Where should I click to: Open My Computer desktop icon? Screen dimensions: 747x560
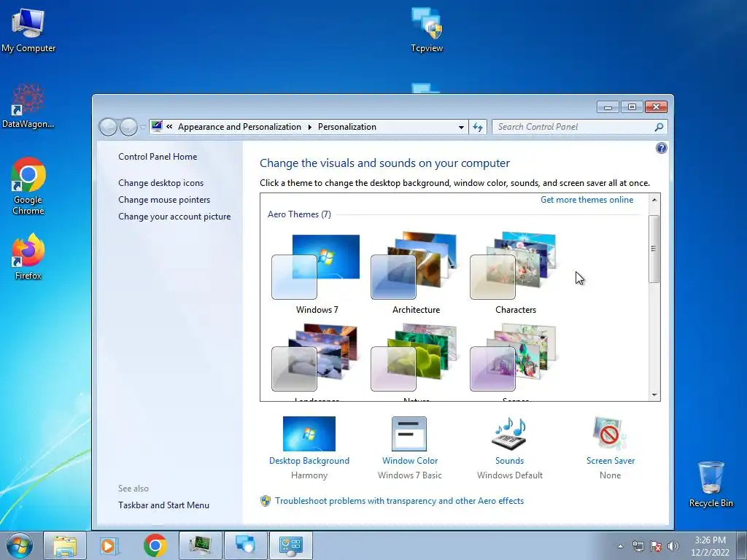(28, 30)
